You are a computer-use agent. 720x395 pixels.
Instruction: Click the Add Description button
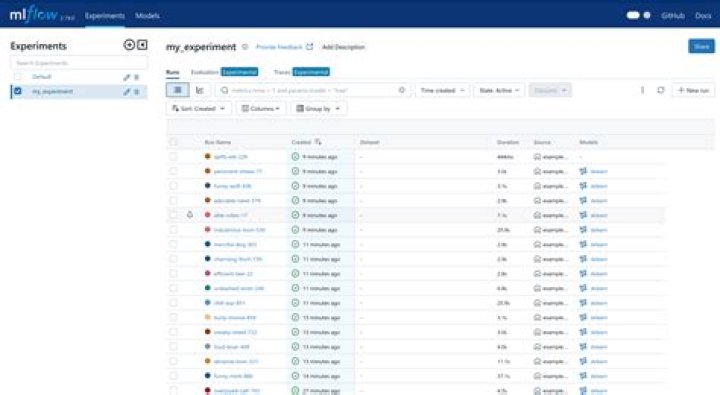pos(343,47)
